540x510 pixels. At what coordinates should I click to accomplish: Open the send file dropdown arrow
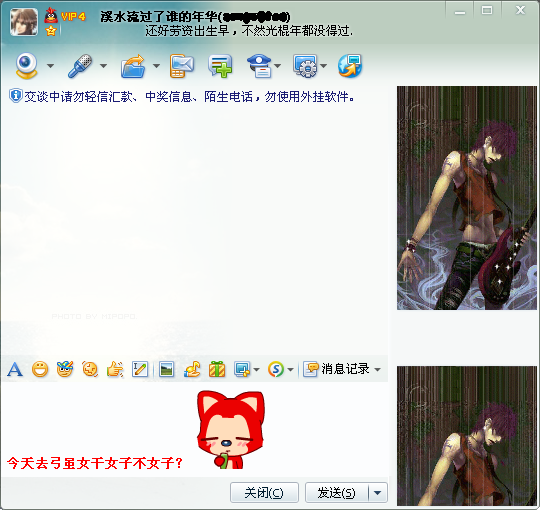click(156, 65)
